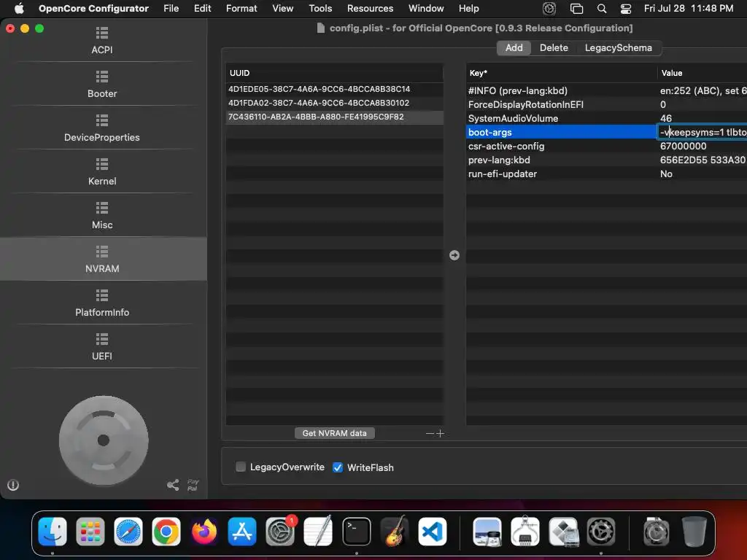Screen dimensions: 747x560
Task: Switch to the Delete tab
Action: pyautogui.click(x=554, y=47)
